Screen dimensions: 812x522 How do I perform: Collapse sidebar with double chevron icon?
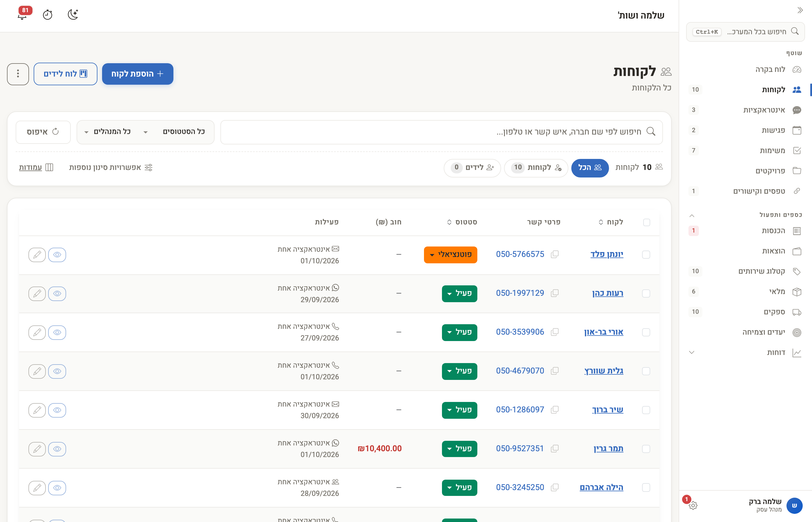coord(800,10)
